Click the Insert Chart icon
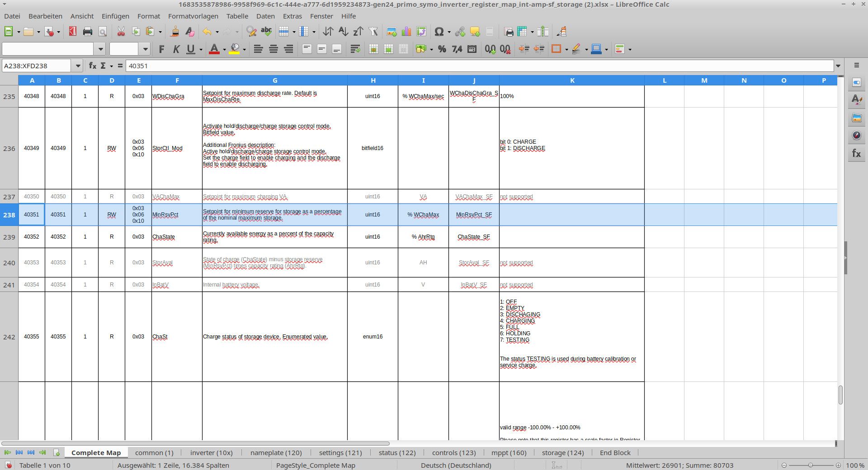This screenshot has height=470, width=868. coord(406,32)
